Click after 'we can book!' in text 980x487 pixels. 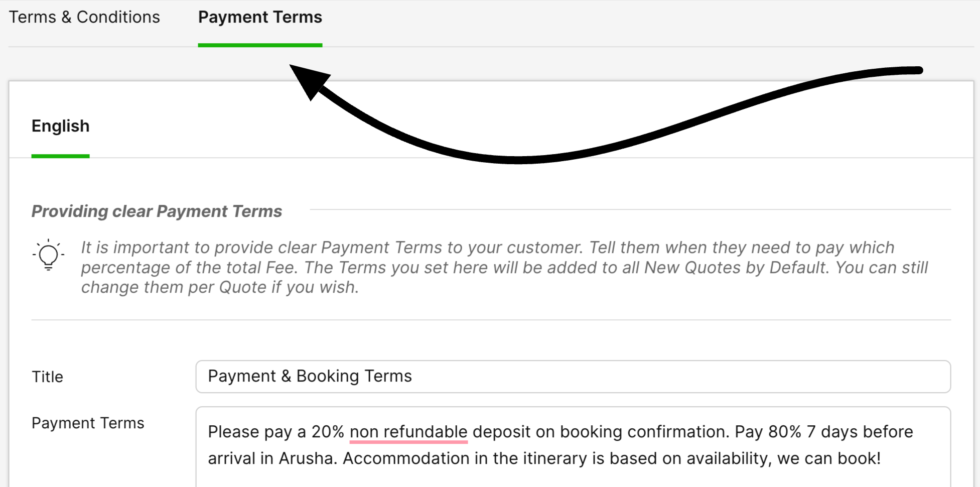[x=883, y=458]
